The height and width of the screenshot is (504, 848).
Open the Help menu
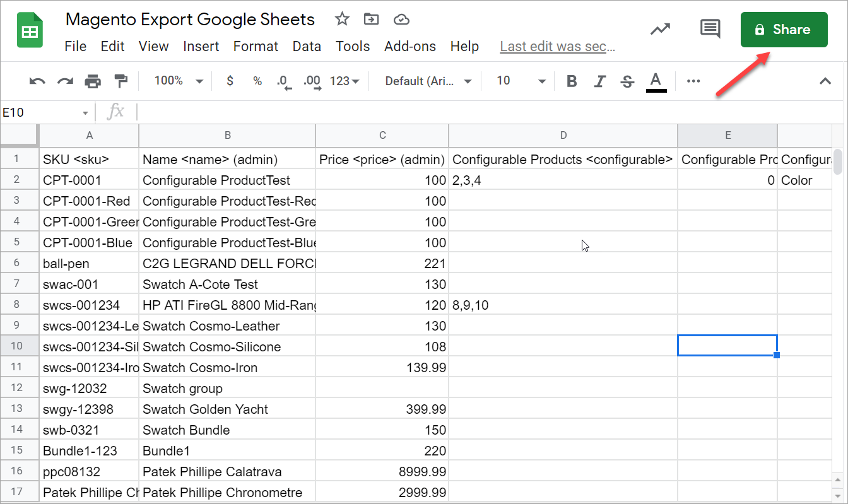[x=464, y=46]
